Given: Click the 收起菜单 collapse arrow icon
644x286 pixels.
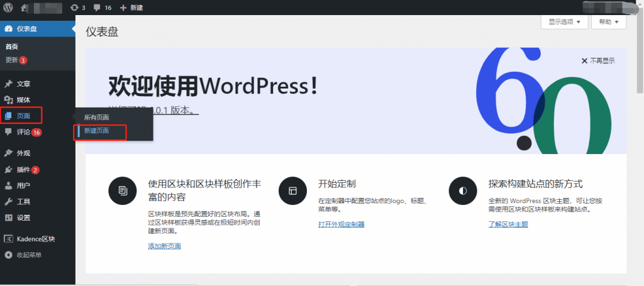Looking at the screenshot, I should pos(8,255).
